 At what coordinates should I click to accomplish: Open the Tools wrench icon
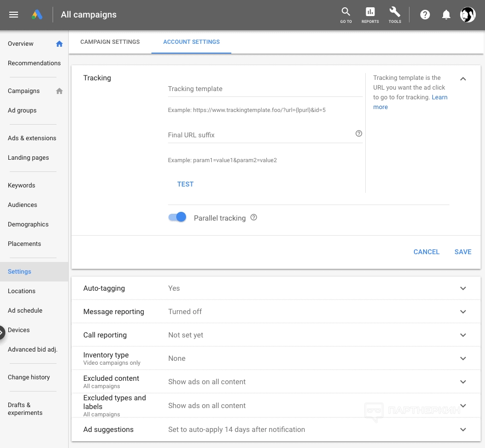394,15
